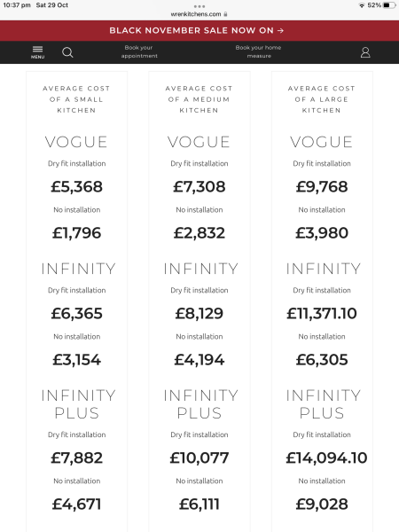Click the large kitchen Infinity Plus heading
Viewport: 399px width, 532px height.
pos(323,404)
